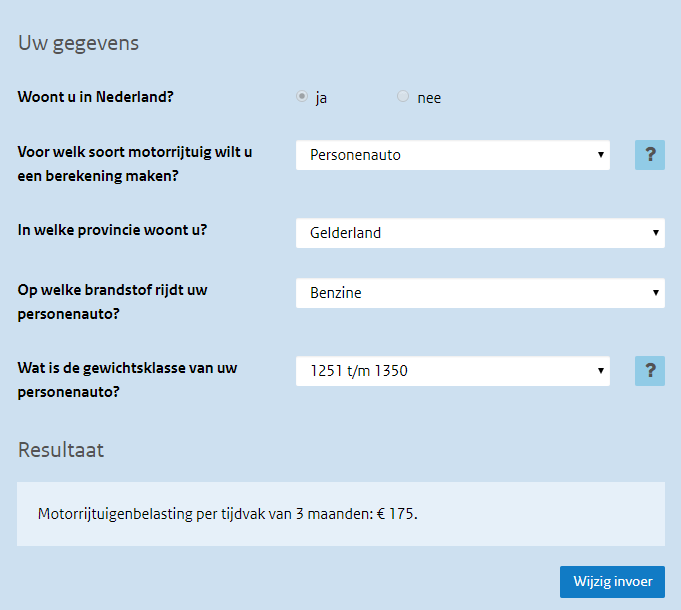Click the 'ja' label text
681x610 pixels.
click(x=321, y=98)
